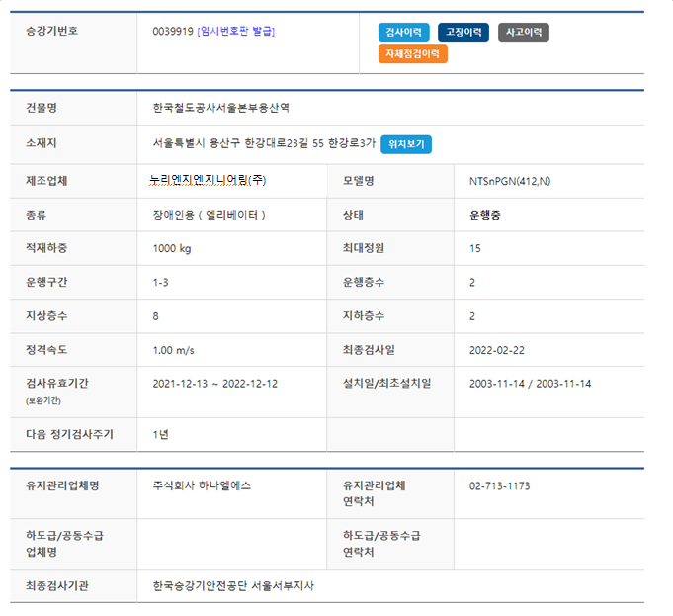Click the 하도급/공동수급 연락처 label
The image size is (673, 616).
coord(381,544)
